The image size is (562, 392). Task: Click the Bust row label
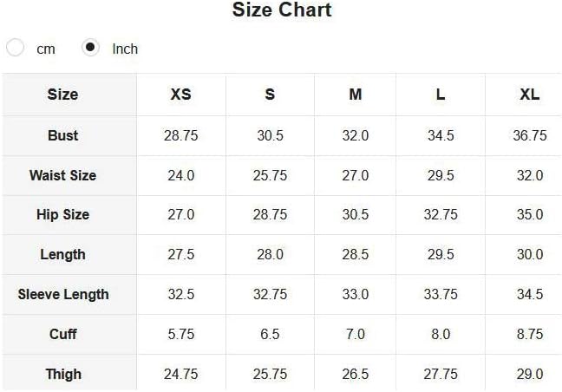point(62,136)
